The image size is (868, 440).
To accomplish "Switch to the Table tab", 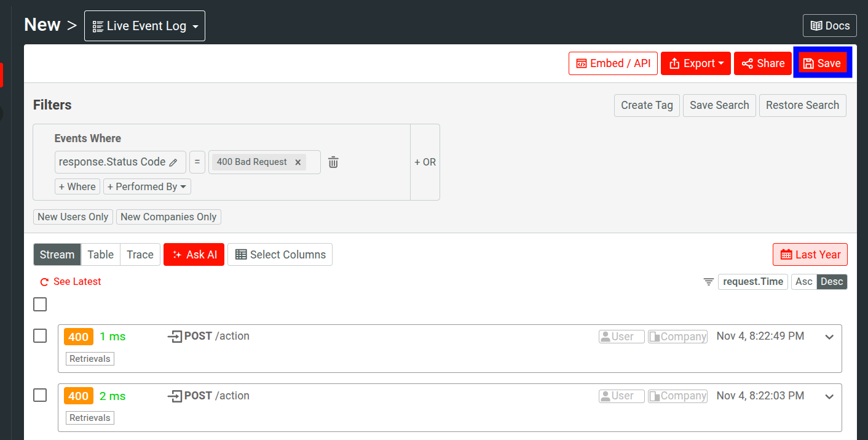I will [x=100, y=254].
